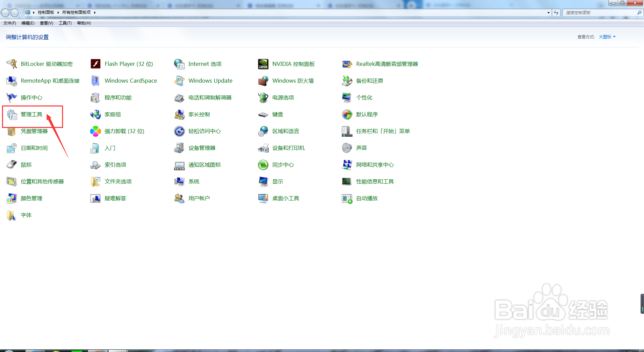644x352 pixels.
Task: Expand the address bar history dropdown arrow
Action: click(548, 13)
